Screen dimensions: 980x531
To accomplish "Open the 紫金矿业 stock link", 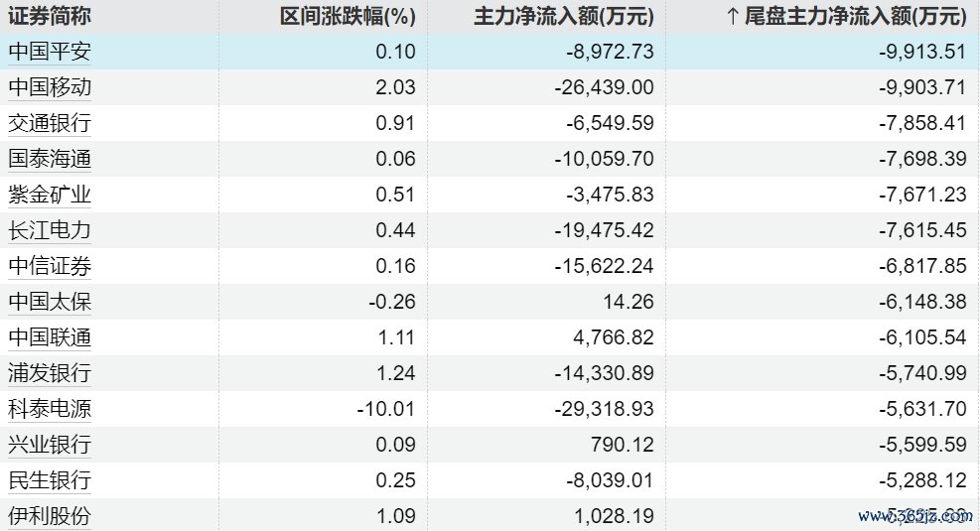I will click(50, 195).
